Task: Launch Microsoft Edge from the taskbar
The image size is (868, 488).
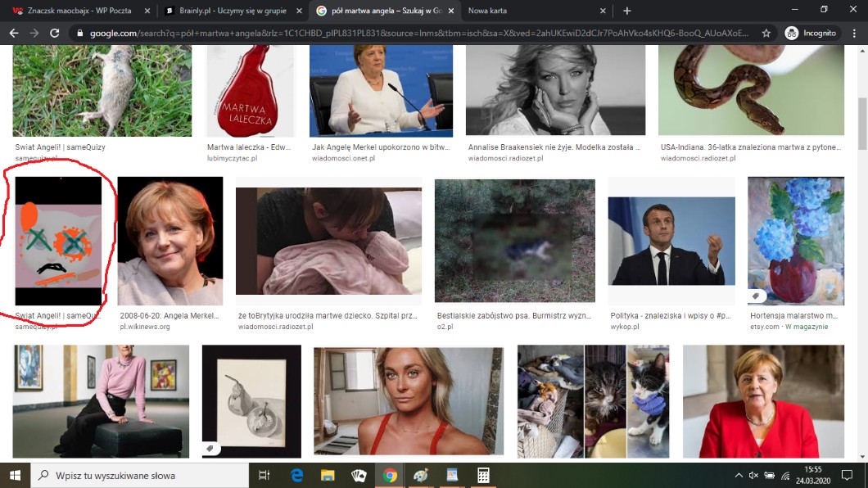Action: (x=296, y=475)
